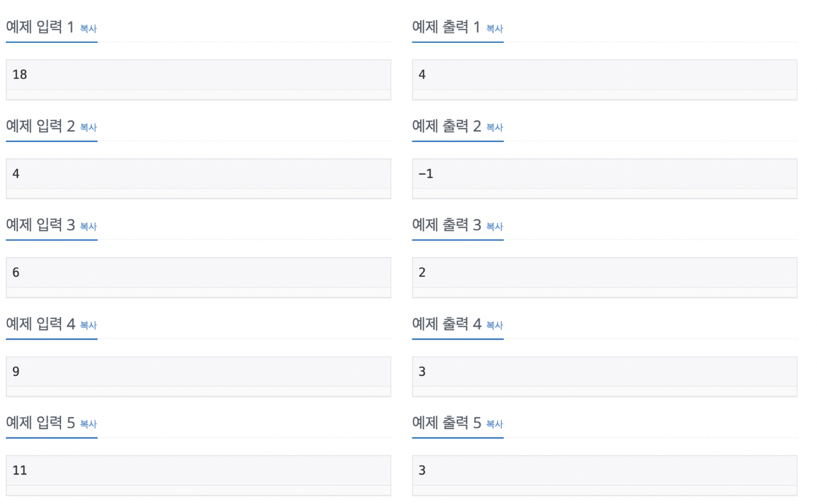Copy example input 2 via 복사 link
Screen dimensions: 817x504
tap(89, 127)
